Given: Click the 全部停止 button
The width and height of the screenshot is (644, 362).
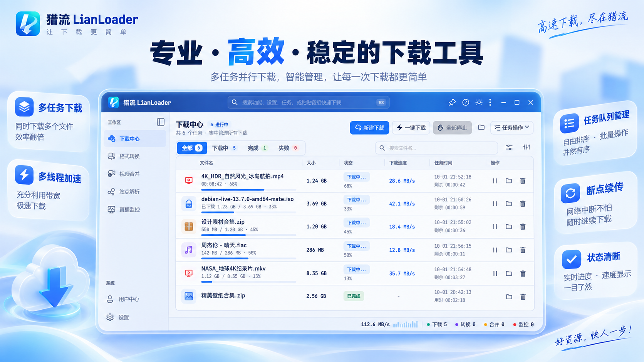Looking at the screenshot, I should (x=452, y=128).
